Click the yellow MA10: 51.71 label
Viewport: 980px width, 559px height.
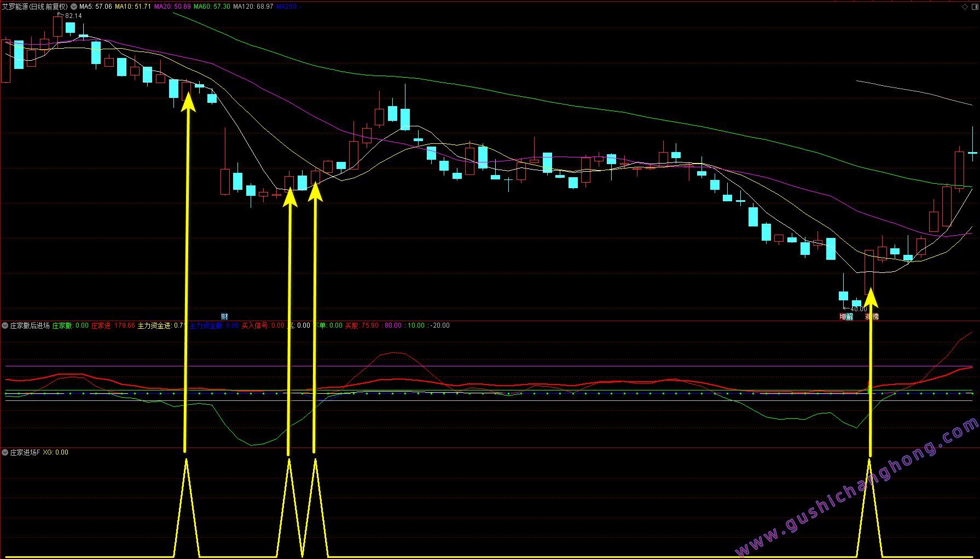point(133,7)
